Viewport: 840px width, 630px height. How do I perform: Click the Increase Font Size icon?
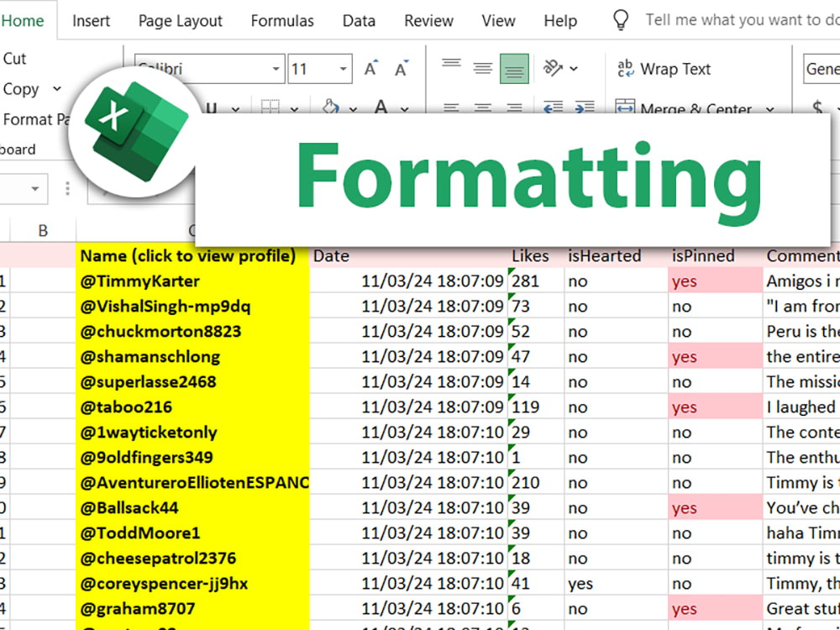(x=370, y=68)
